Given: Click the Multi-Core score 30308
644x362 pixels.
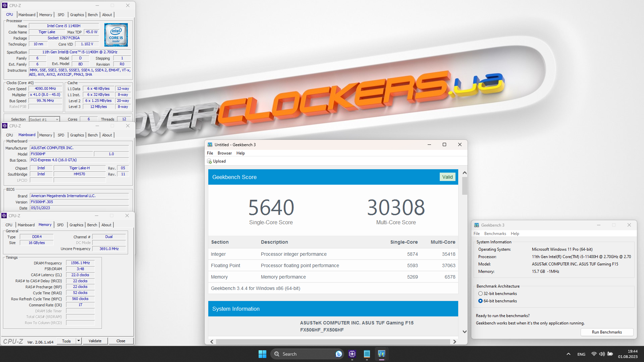Looking at the screenshot, I should (x=396, y=207).
